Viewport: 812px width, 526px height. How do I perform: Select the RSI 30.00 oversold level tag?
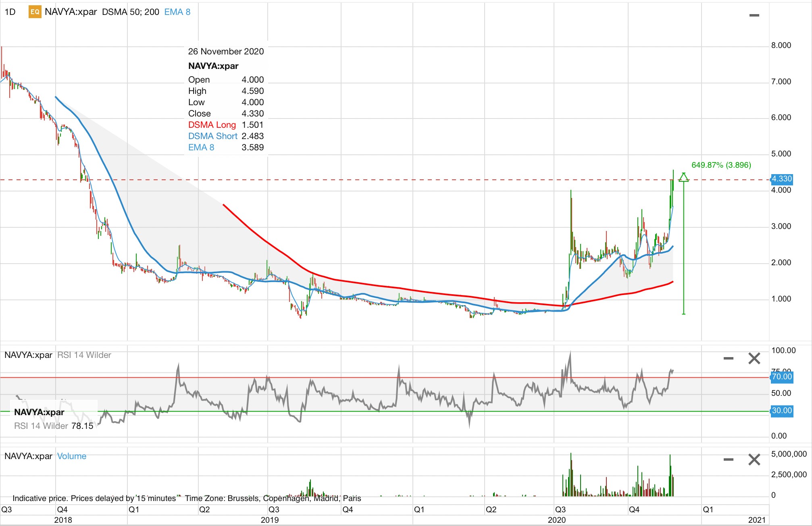pyautogui.click(x=782, y=410)
